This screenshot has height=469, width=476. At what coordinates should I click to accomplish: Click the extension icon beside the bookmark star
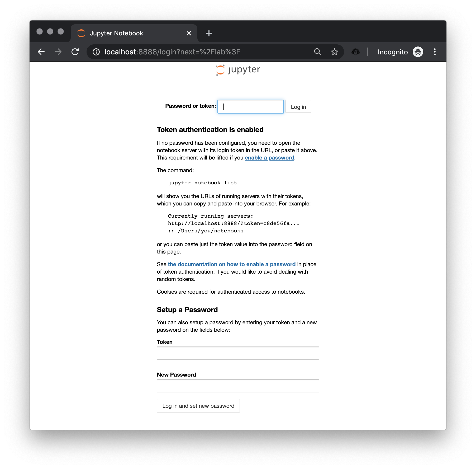point(355,52)
